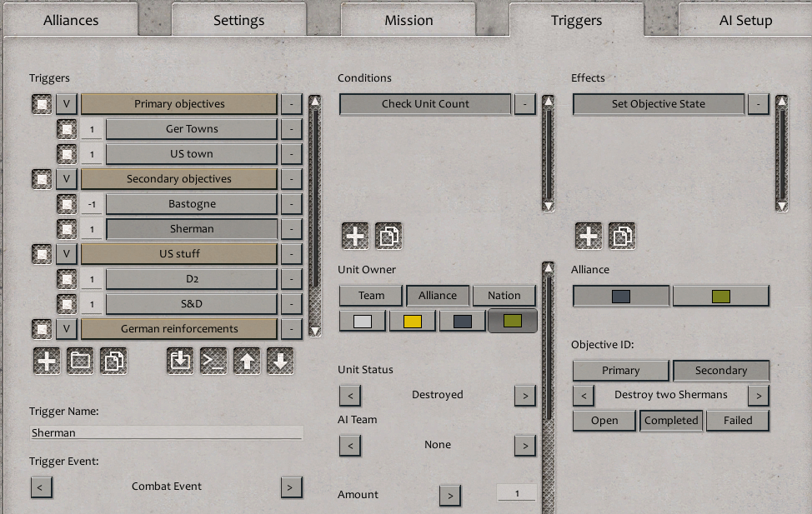
Task: Add a new condition with the plus icon
Action: (355, 237)
